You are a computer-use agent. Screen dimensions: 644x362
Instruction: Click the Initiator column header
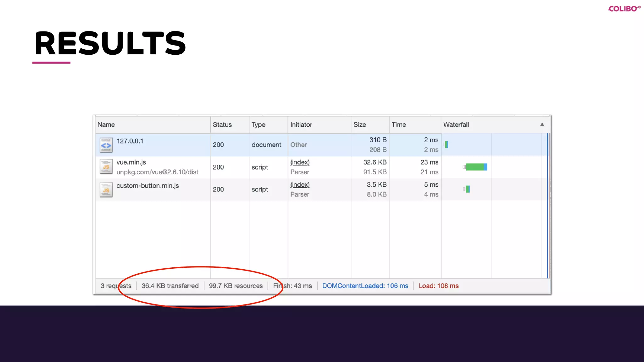(301, 125)
